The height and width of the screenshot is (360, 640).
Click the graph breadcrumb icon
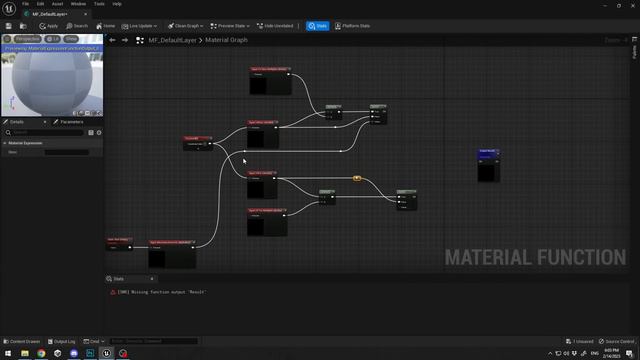pyautogui.click(x=140, y=40)
